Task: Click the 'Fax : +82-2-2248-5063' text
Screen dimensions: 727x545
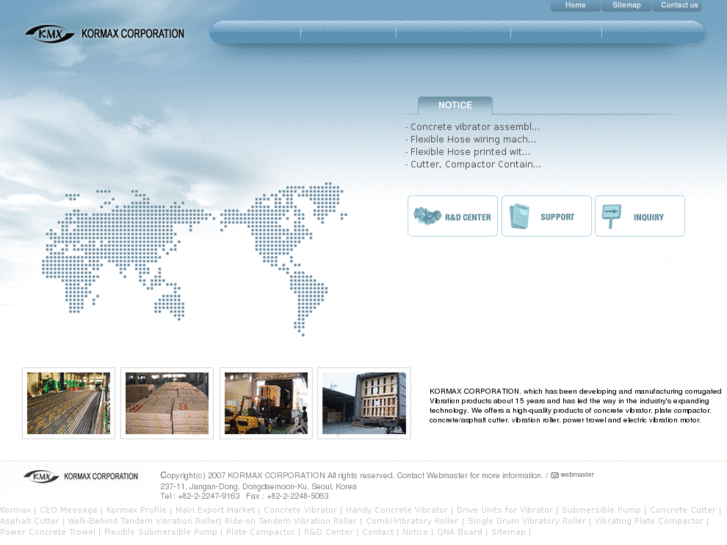Action: pyautogui.click(x=287, y=496)
